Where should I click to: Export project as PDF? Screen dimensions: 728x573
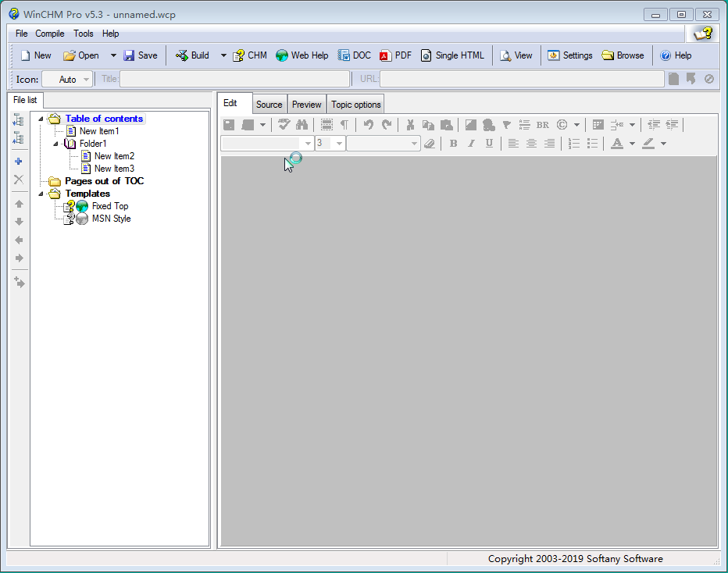[395, 55]
